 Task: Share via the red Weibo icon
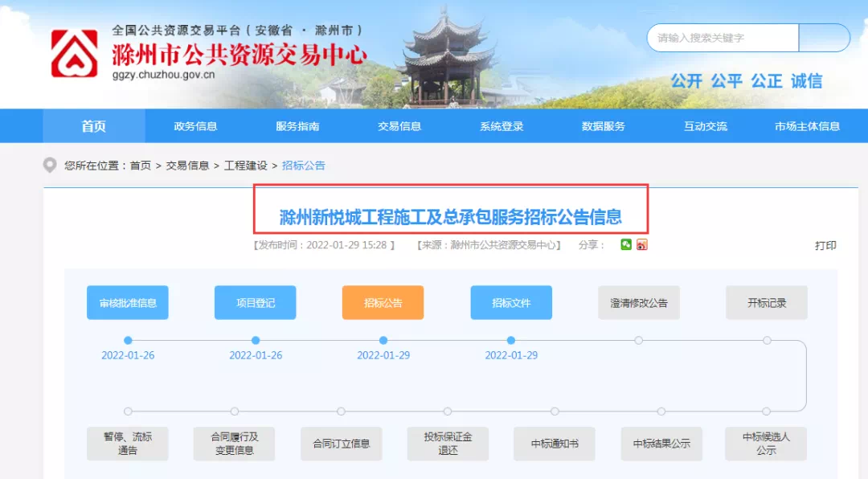tap(641, 244)
